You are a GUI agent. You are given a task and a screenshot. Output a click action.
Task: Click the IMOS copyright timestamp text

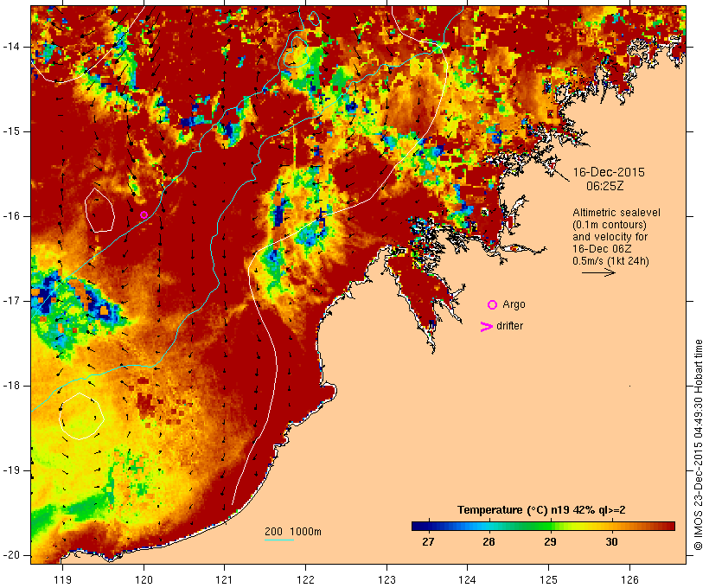pyautogui.click(x=699, y=444)
